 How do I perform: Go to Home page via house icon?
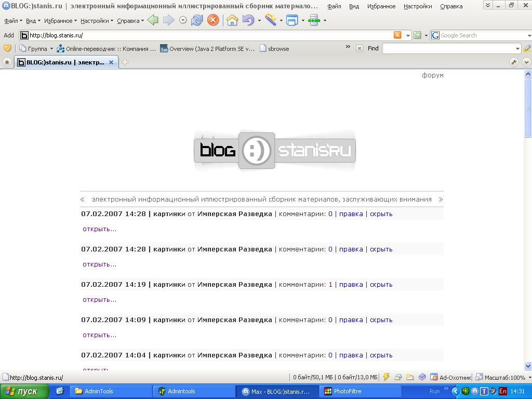coord(232,20)
